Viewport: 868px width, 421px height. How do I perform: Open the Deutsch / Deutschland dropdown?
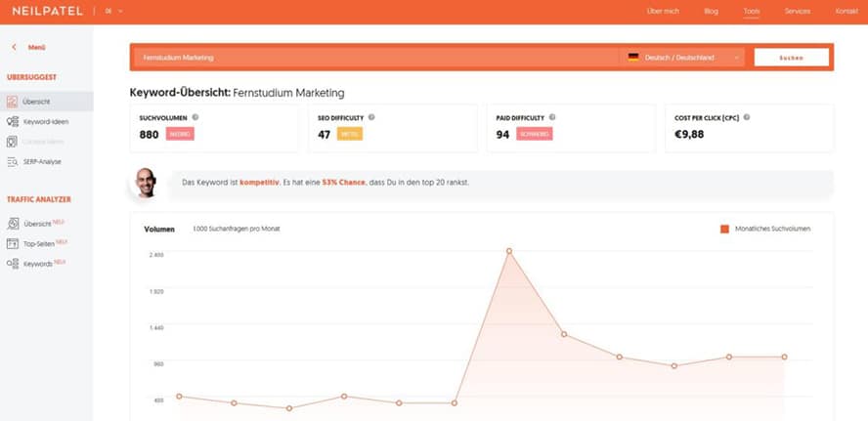[x=682, y=58]
